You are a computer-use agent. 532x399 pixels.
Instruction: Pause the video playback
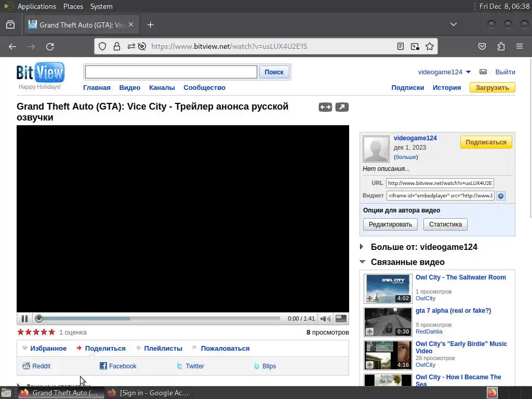tap(24, 318)
